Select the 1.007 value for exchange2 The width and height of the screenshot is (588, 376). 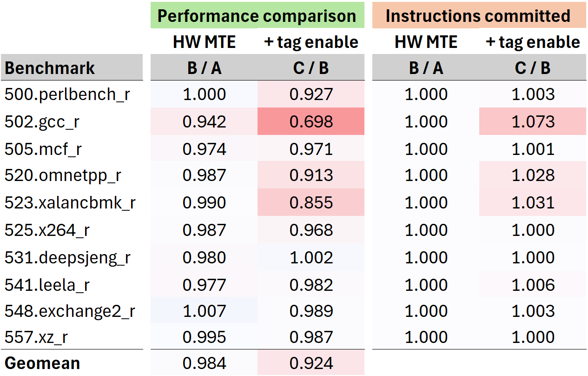point(204,311)
